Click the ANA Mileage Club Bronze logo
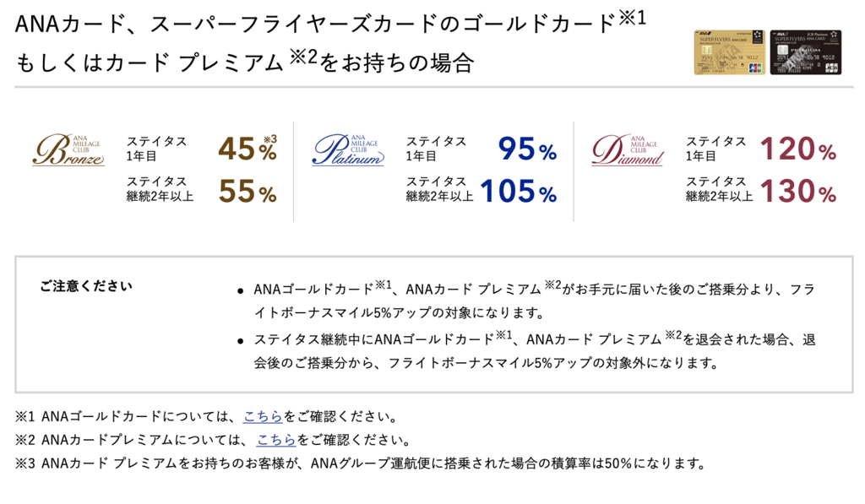Image resolution: width=865 pixels, height=504 pixels. (x=68, y=149)
